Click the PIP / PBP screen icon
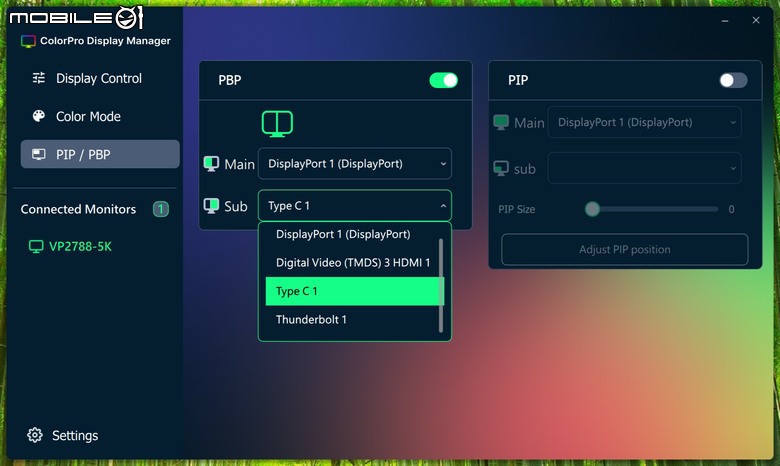This screenshot has height=466, width=780. [38, 154]
